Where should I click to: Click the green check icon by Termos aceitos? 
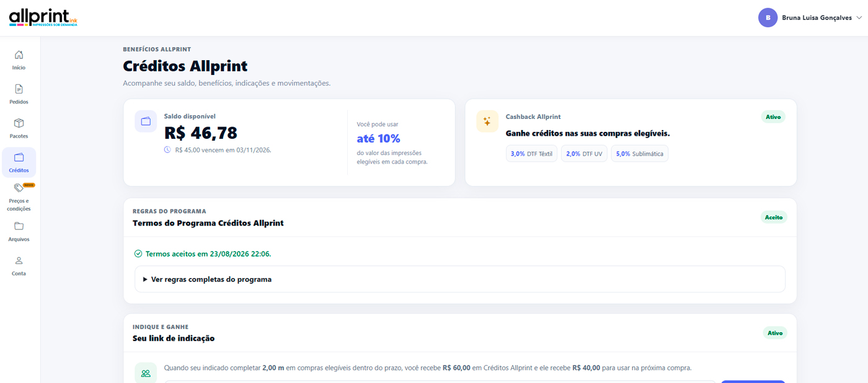[x=138, y=254]
